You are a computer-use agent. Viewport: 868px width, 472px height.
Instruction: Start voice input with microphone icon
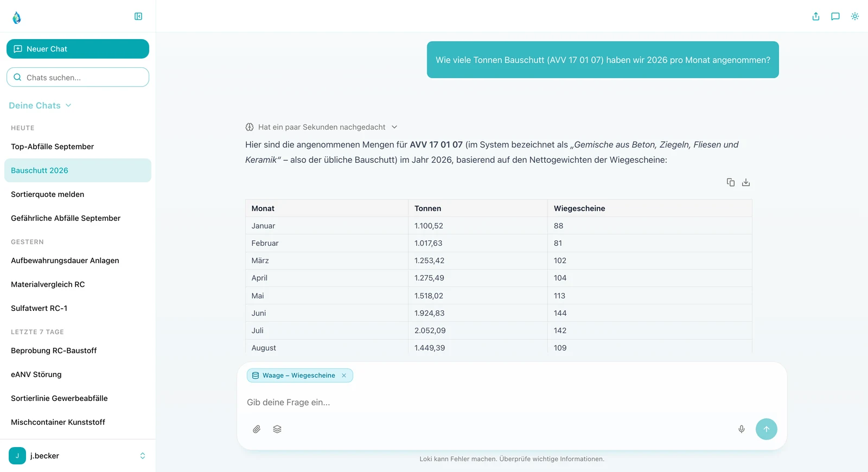(742, 429)
